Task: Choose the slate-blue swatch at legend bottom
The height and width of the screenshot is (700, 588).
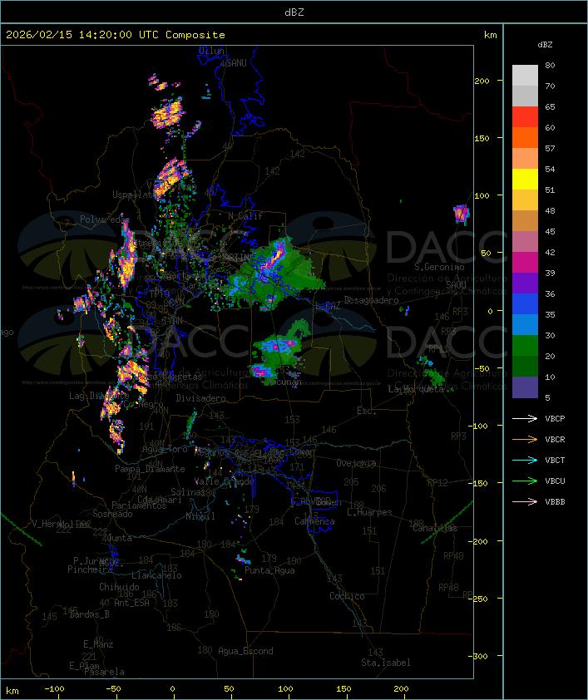Action: click(x=525, y=387)
